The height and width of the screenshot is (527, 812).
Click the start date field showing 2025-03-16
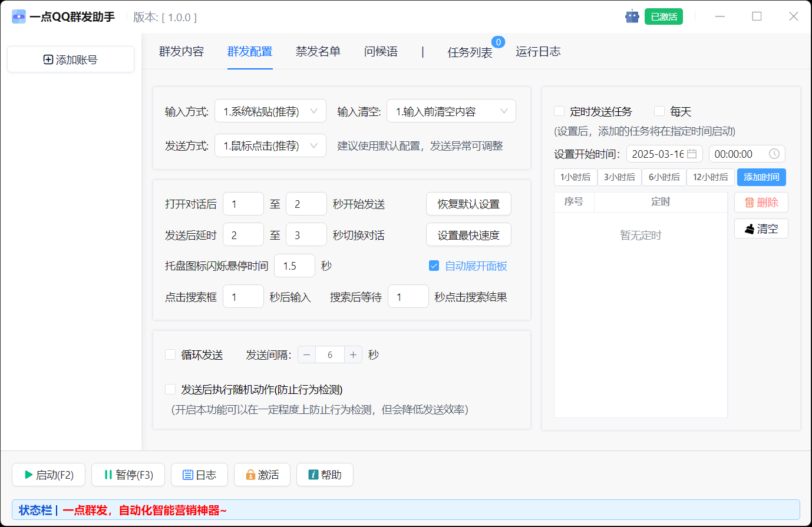(664, 154)
